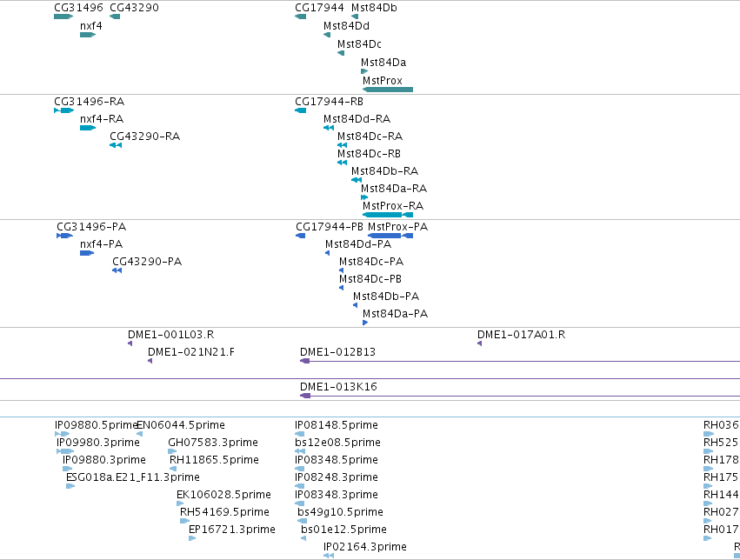This screenshot has width=740, height=560.
Task: Click the MstProx-PA protein bar
Action: tap(390, 236)
